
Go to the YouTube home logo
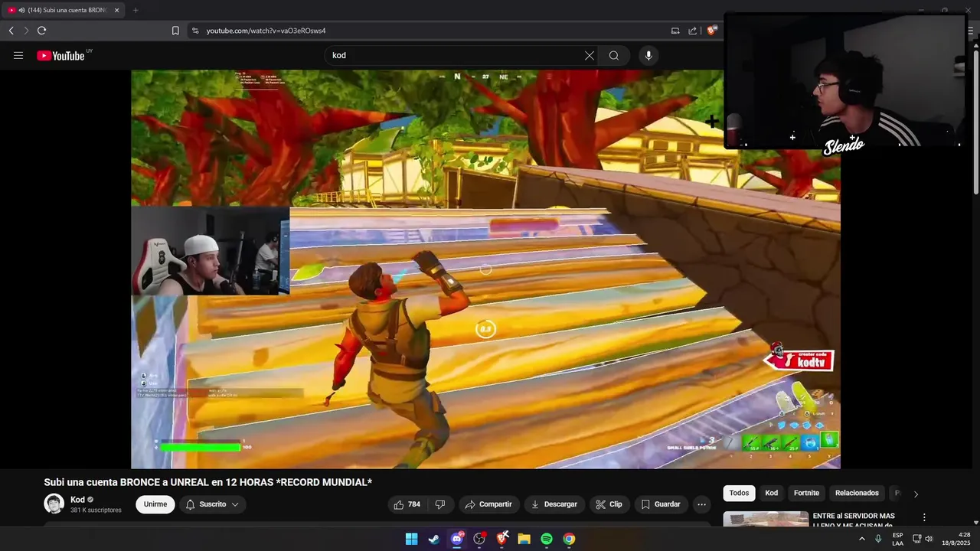(x=60, y=55)
